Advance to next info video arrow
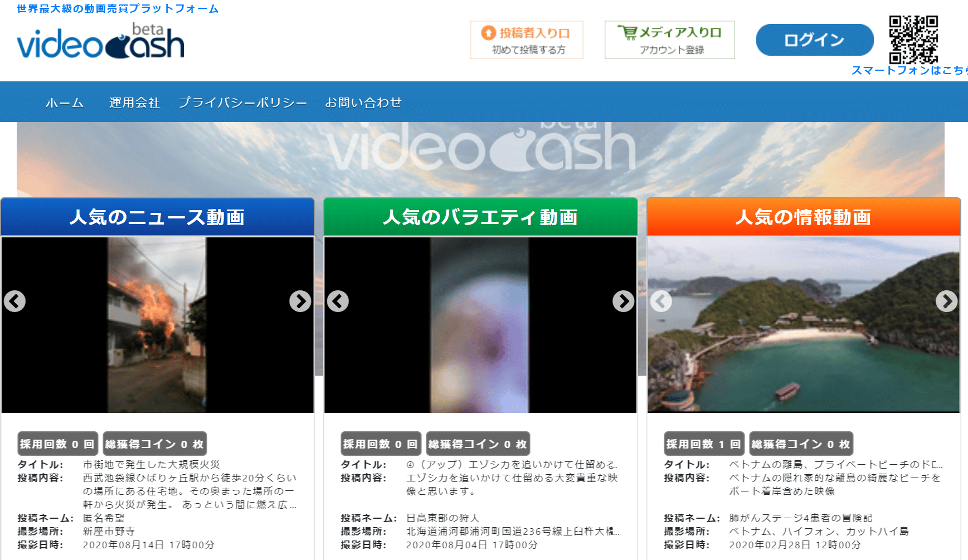Screen dimensions: 968x560 point(947,301)
